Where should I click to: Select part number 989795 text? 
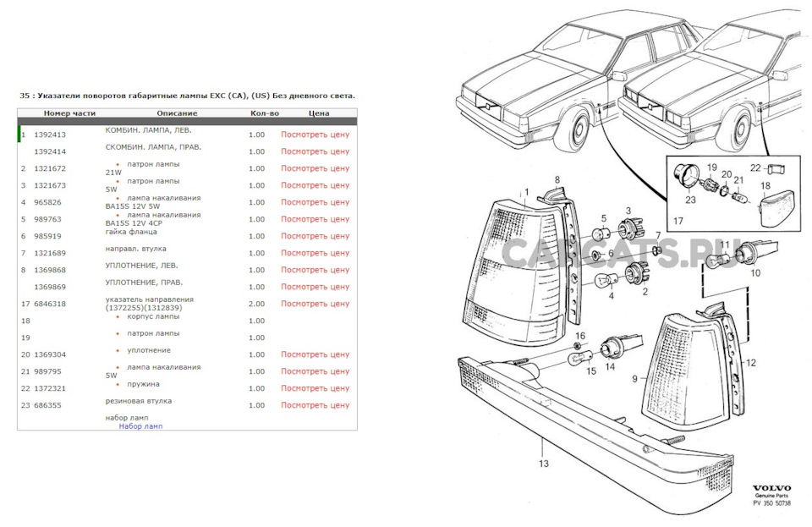[47, 371]
